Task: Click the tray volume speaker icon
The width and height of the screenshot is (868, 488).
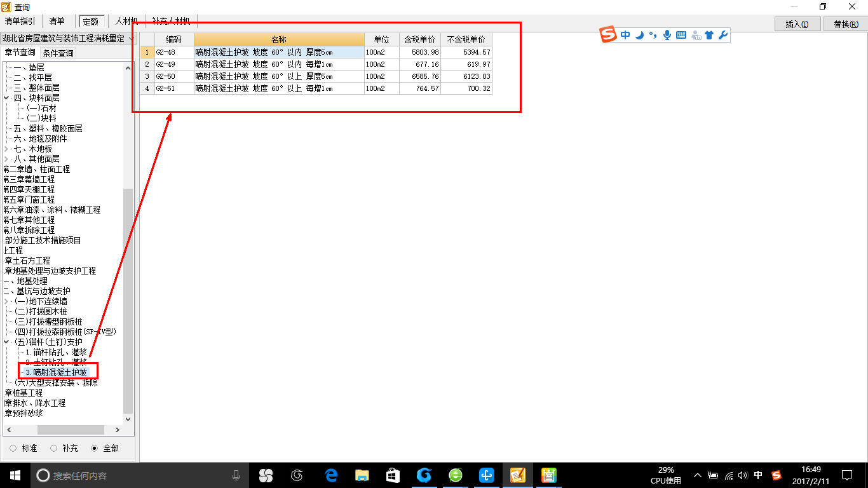Action: [x=743, y=475]
